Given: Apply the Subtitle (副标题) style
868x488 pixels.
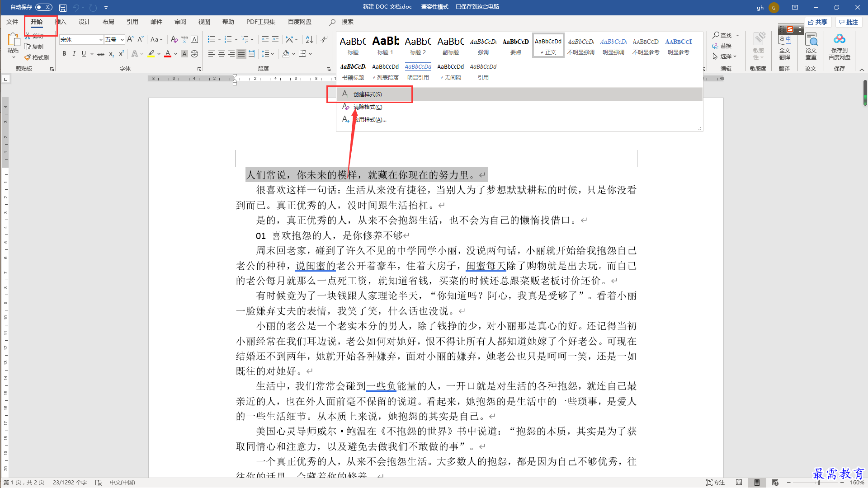Looking at the screenshot, I should (x=450, y=45).
